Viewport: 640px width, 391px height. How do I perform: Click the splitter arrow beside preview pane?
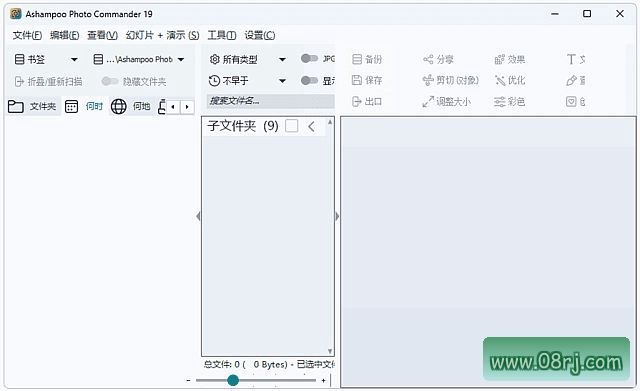click(x=337, y=216)
